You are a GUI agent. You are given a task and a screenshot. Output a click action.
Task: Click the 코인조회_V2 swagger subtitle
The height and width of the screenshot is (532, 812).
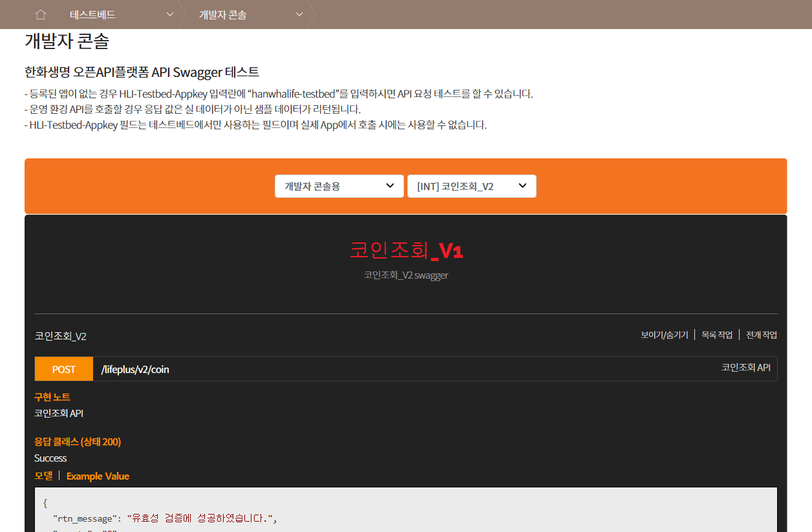(406, 275)
